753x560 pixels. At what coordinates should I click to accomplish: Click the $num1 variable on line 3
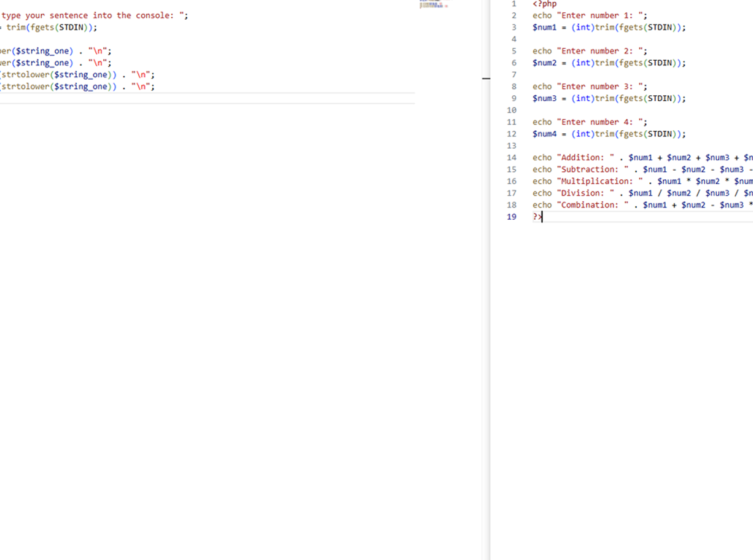544,28
